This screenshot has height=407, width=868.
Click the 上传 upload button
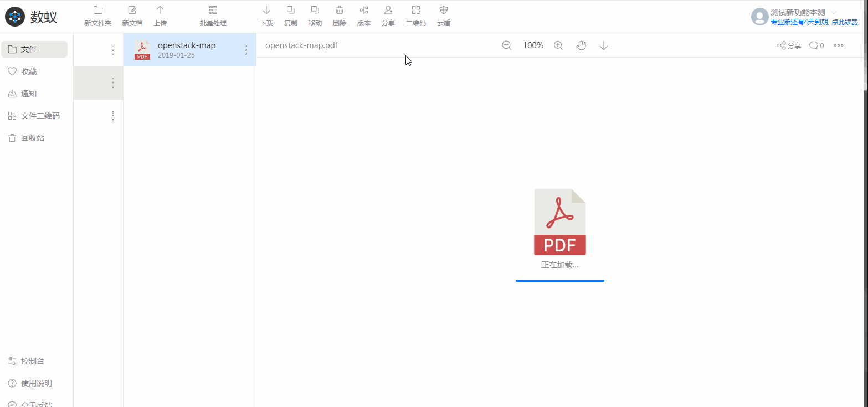point(160,17)
